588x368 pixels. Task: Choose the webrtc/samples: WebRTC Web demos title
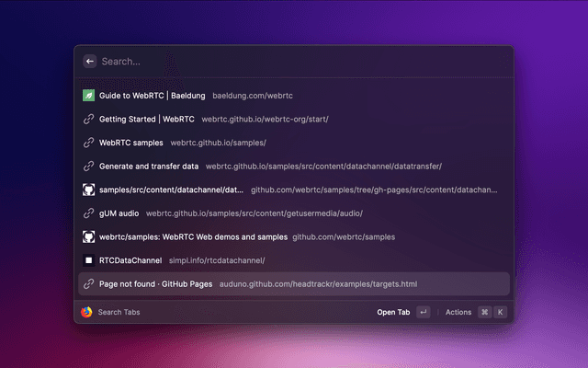click(x=193, y=236)
